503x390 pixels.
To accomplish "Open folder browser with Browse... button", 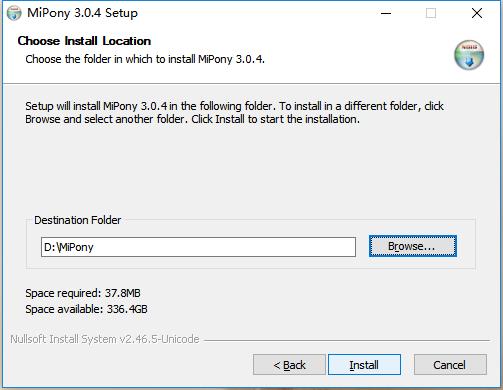I will [x=413, y=246].
